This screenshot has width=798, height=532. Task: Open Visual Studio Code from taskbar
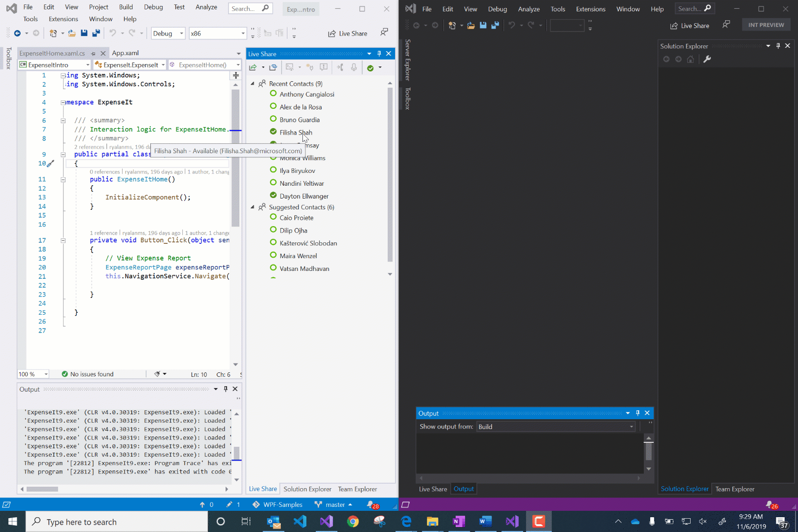click(300, 521)
